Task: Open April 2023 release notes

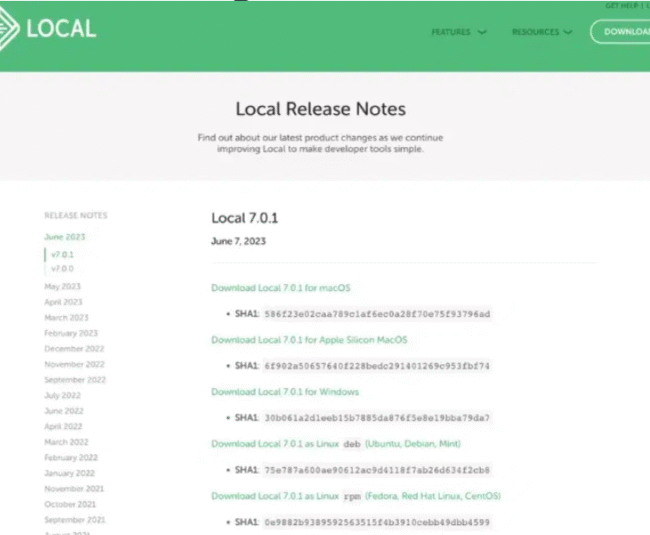Action: coord(63,302)
